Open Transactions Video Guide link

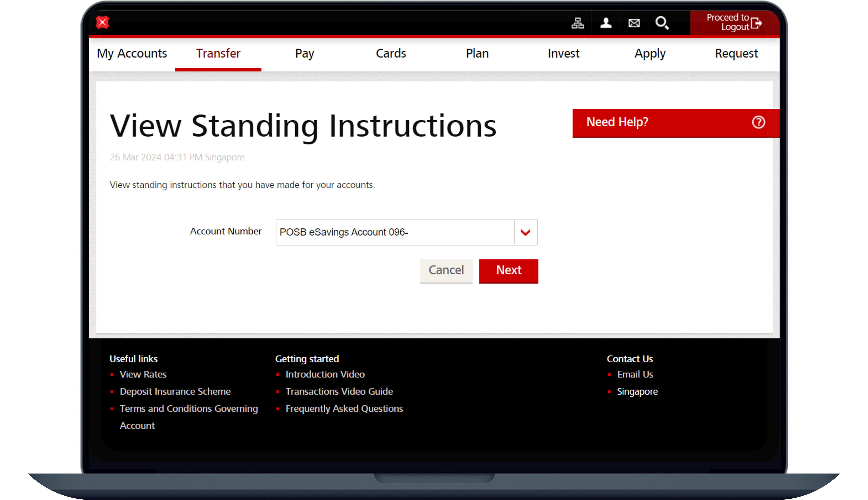coord(339,392)
